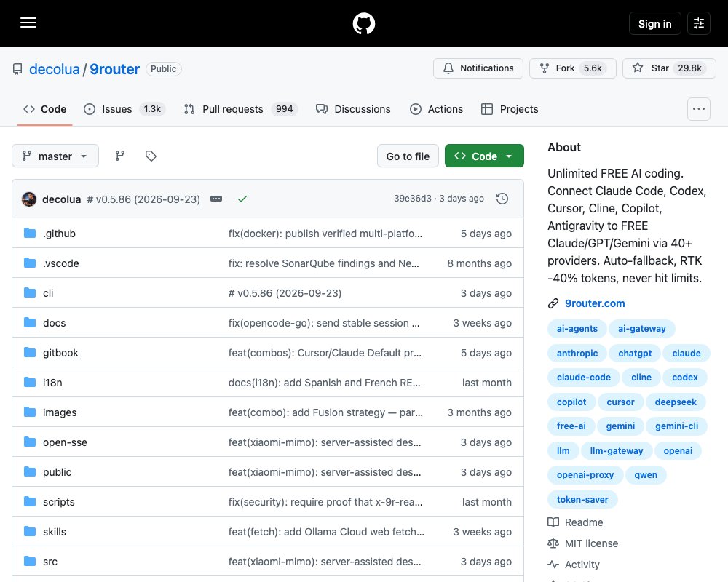
Task: Select the ai-gateway topic tag
Action: 641,329
